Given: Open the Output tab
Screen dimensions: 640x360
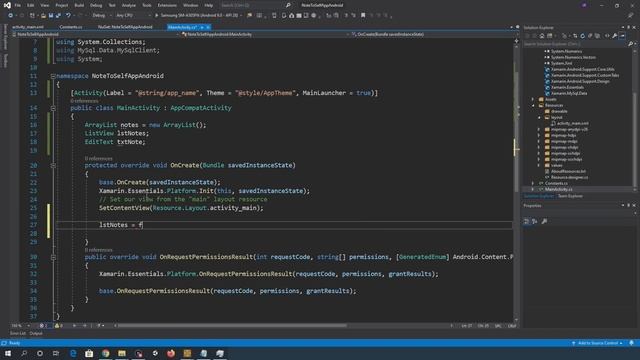Looking at the screenshot, I should point(36,333).
